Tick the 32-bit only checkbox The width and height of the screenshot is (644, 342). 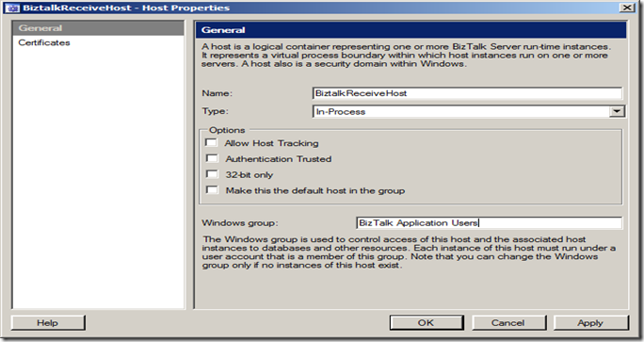point(212,174)
